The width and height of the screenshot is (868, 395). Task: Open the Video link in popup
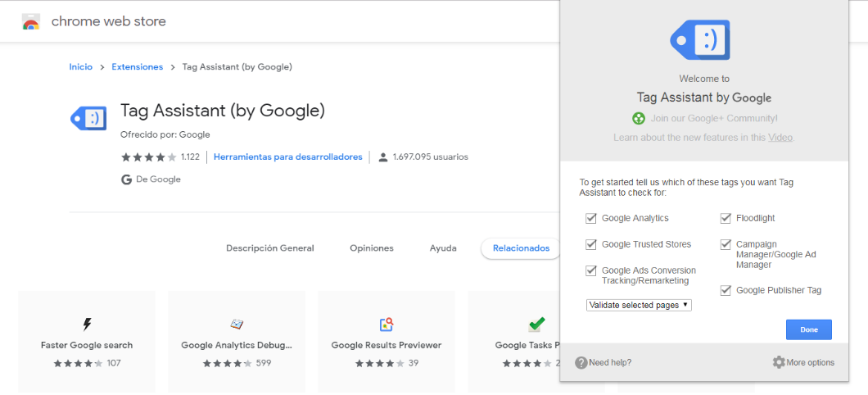(780, 138)
